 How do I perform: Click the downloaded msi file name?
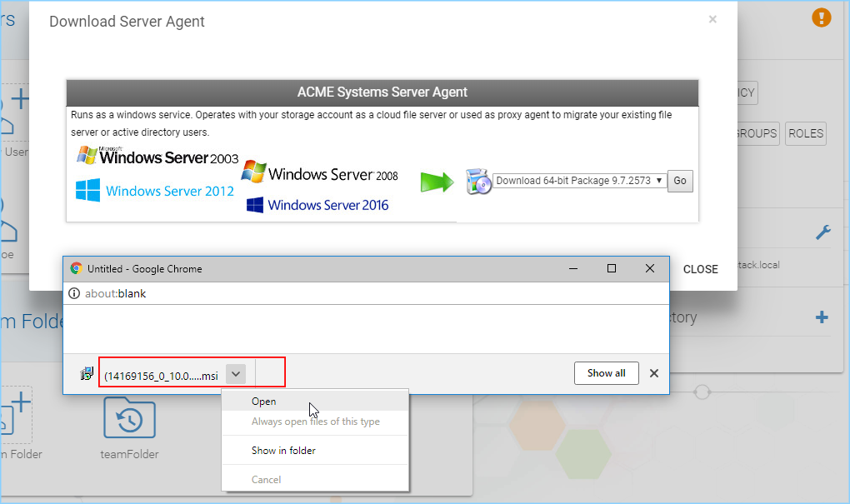[161, 376]
